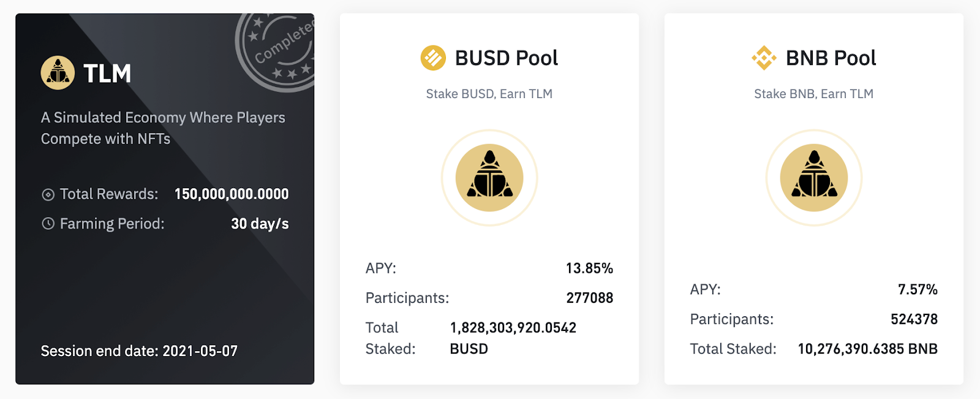Click BUSD Pool participants count 277088
The width and height of the screenshot is (980, 399).
click(x=589, y=298)
